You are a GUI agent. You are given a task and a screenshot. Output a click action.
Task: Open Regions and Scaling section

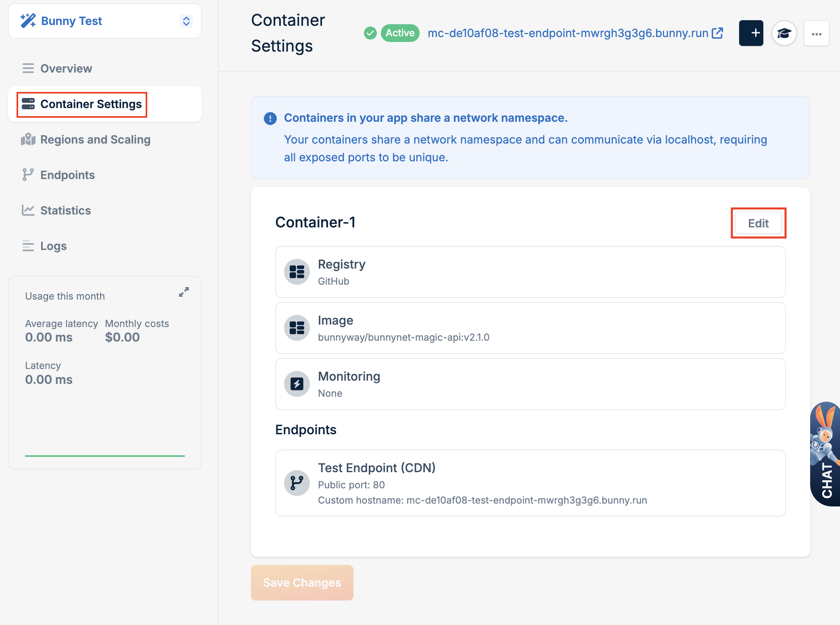(95, 140)
